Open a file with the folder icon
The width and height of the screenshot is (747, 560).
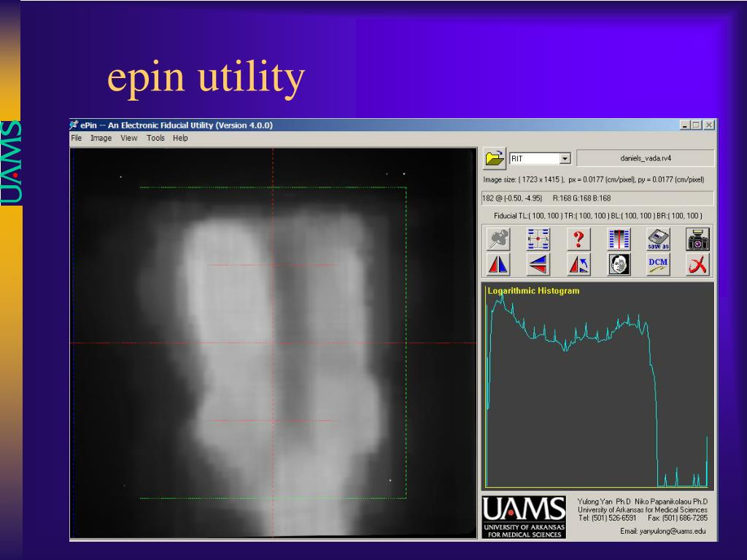tap(495, 158)
